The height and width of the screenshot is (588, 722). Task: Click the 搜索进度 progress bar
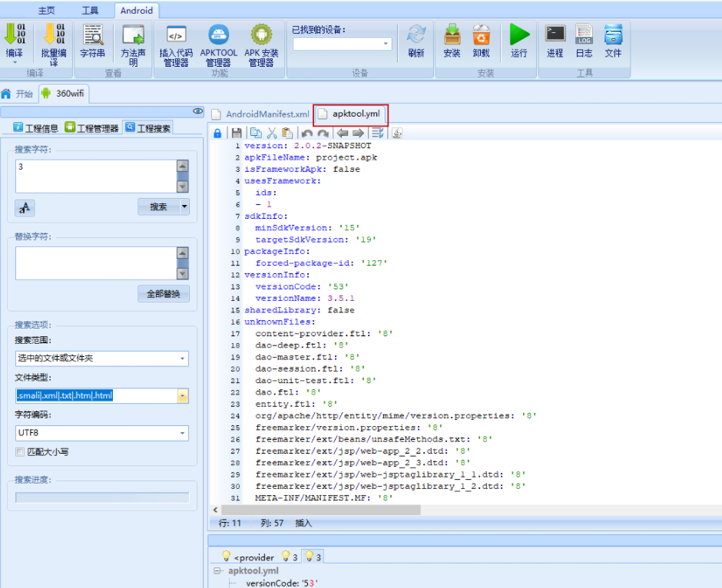pyautogui.click(x=102, y=497)
